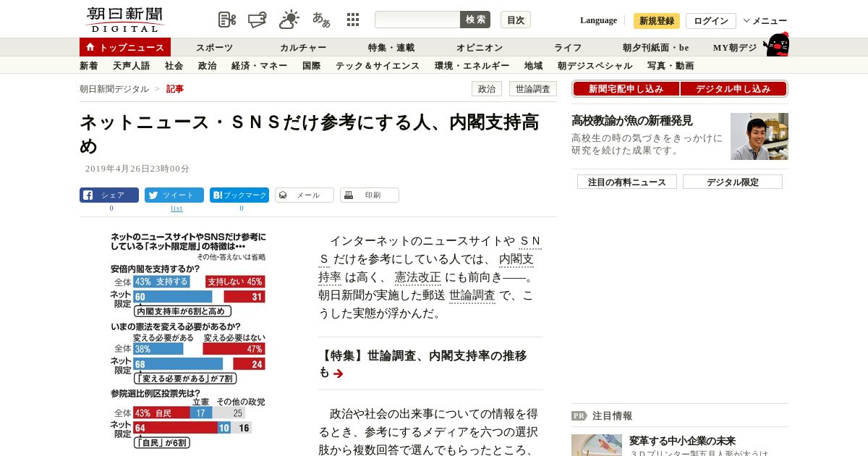Click デジタル申し込み red button
Screen dimensions: 868x456
click(733, 89)
